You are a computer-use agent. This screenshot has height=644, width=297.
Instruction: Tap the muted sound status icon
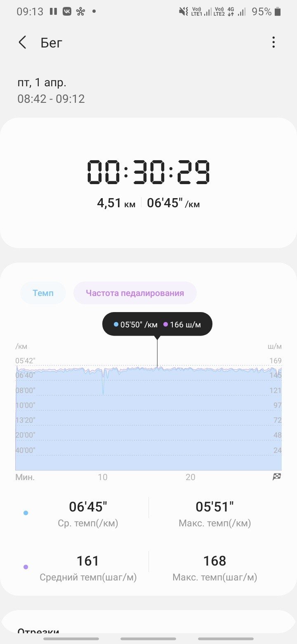tap(184, 12)
